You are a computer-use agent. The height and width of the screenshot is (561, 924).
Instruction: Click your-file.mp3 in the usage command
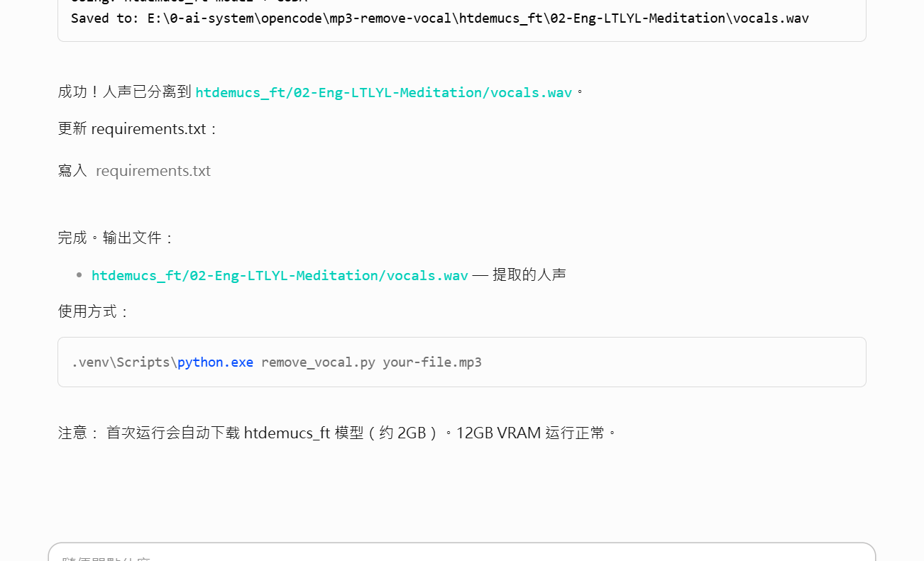[432, 362]
